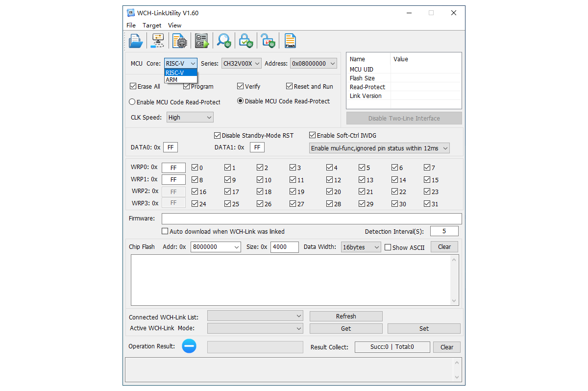This screenshot has height=391, width=588.
Task: Click the connection settings toolbar icon
Action: [158, 41]
